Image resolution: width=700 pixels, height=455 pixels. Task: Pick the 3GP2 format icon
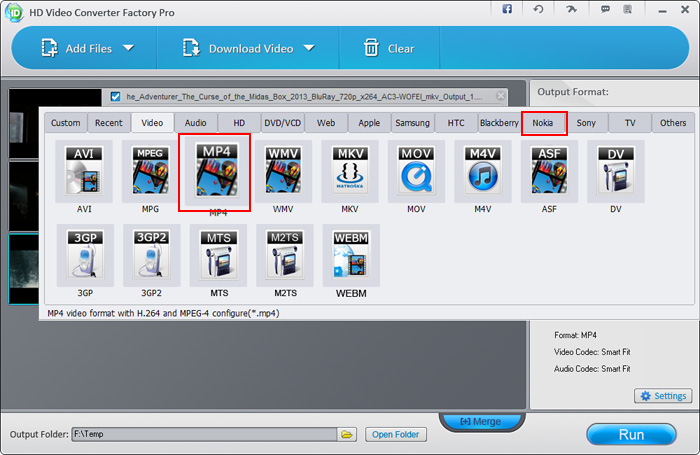[x=152, y=255]
